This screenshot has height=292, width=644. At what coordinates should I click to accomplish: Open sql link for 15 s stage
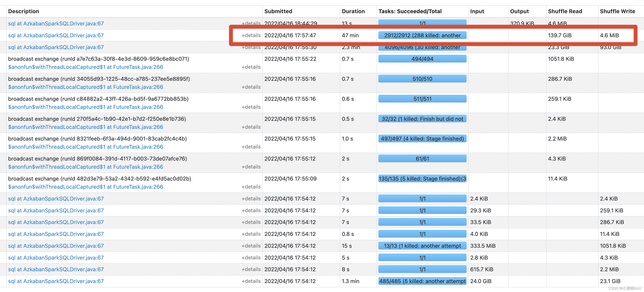[x=56, y=246]
